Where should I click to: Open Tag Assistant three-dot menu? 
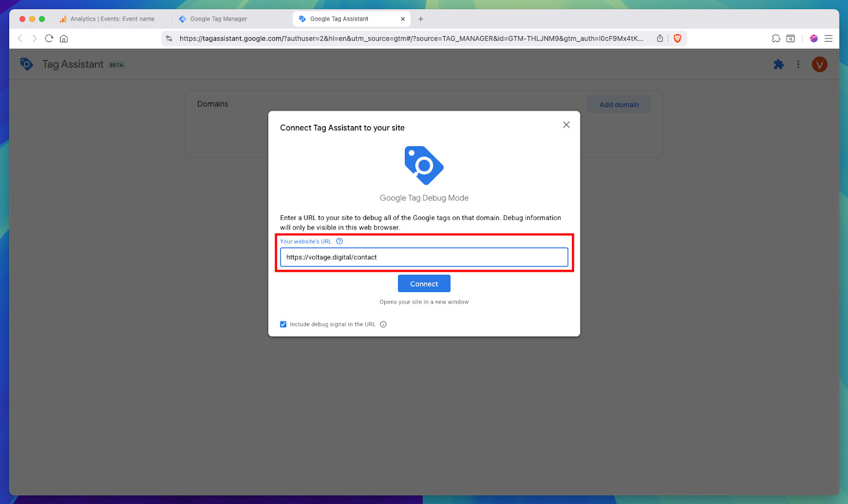point(798,65)
